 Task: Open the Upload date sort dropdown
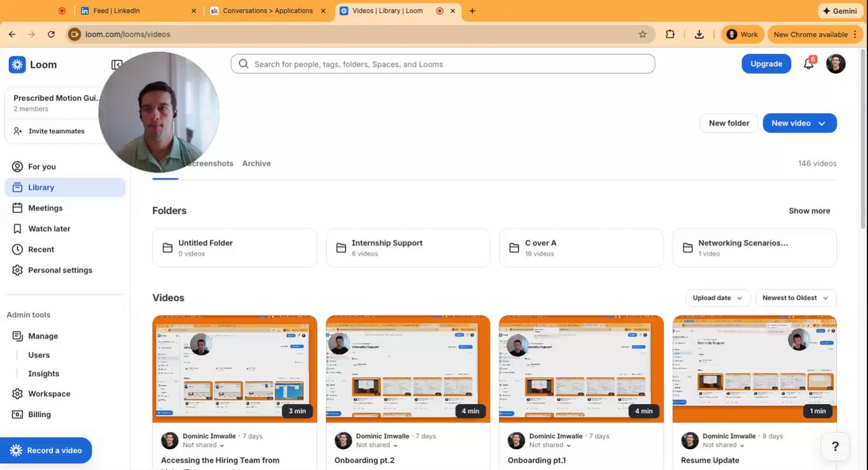(x=717, y=298)
